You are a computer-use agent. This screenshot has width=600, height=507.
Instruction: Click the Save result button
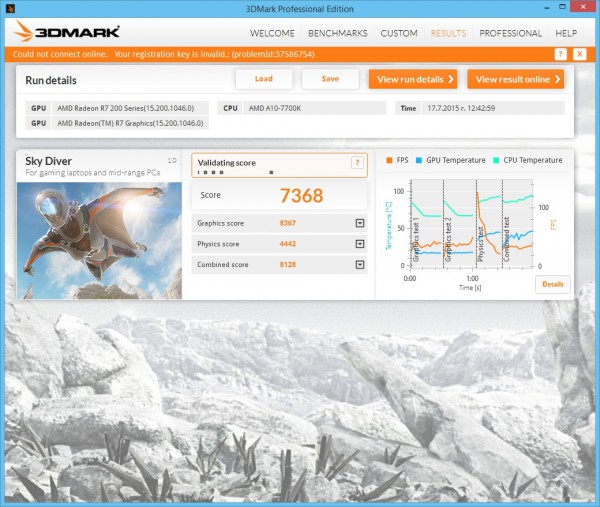330,79
